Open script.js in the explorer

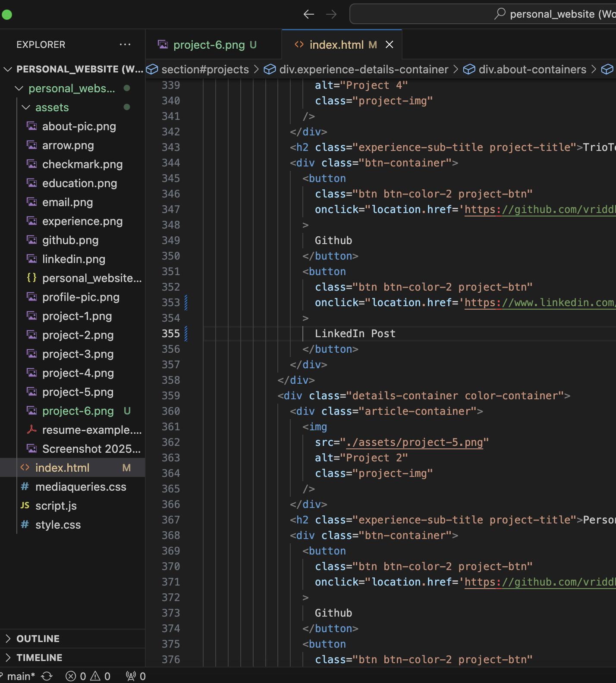tap(56, 506)
